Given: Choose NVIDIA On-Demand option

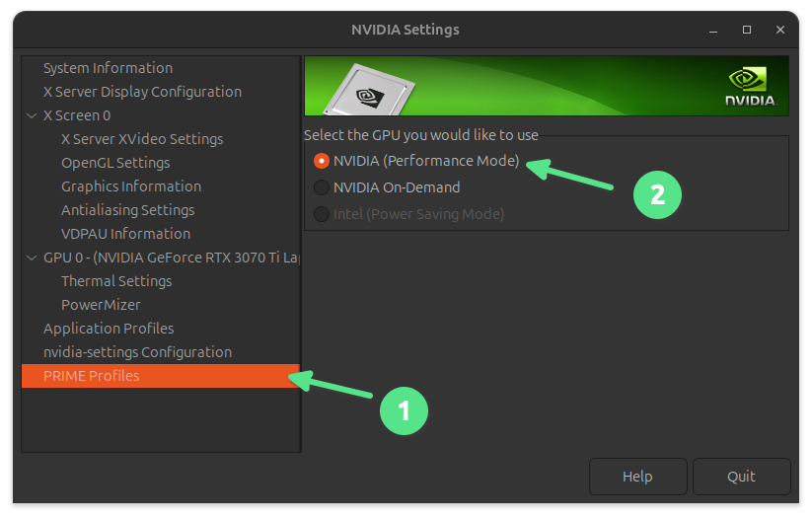Looking at the screenshot, I should [x=321, y=186].
